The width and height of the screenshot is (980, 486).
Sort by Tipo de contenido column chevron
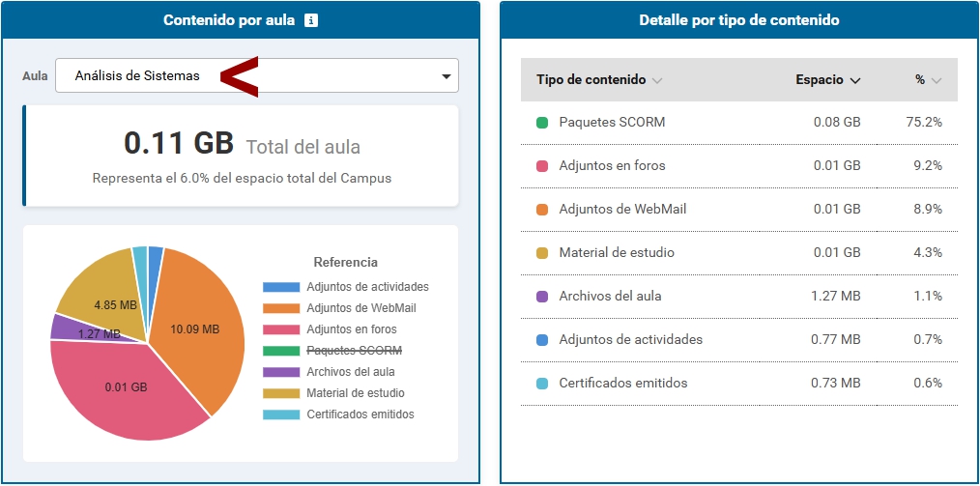[x=657, y=80]
